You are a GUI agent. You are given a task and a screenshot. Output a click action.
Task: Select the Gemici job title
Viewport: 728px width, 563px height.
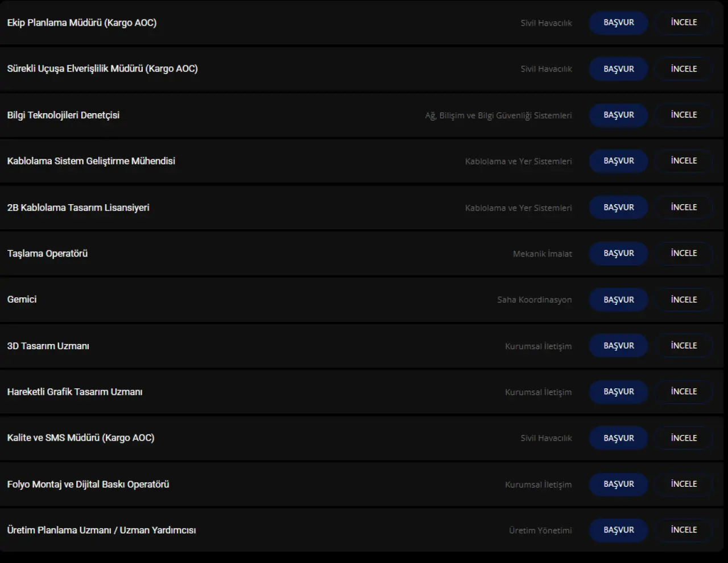pos(22,299)
